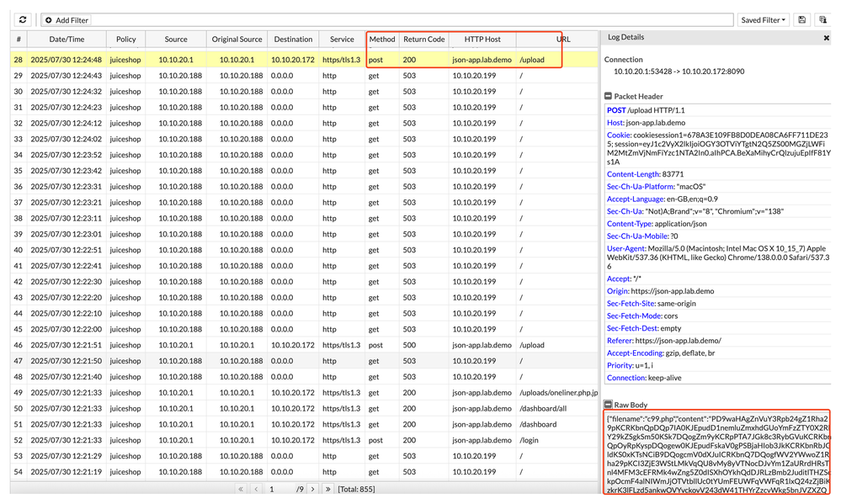Viewport: 841px width, 504px height.
Task: Collapse the Raw Body section
Action: pos(608,405)
